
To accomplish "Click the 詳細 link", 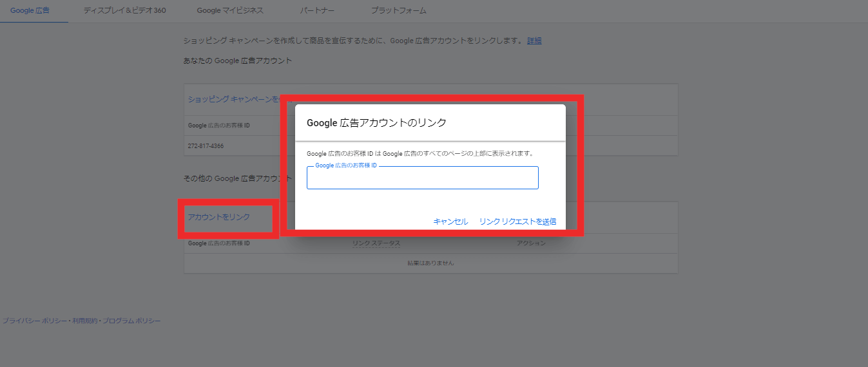I will [x=534, y=41].
